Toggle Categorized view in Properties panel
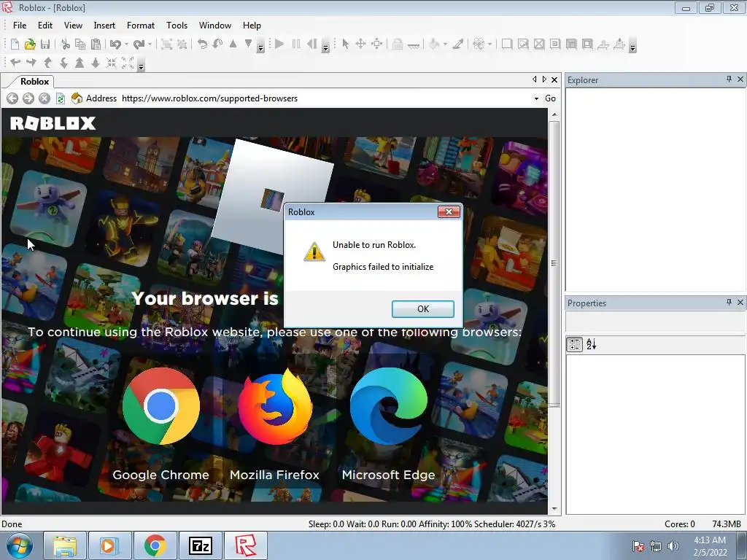The height and width of the screenshot is (560, 747). (575, 344)
